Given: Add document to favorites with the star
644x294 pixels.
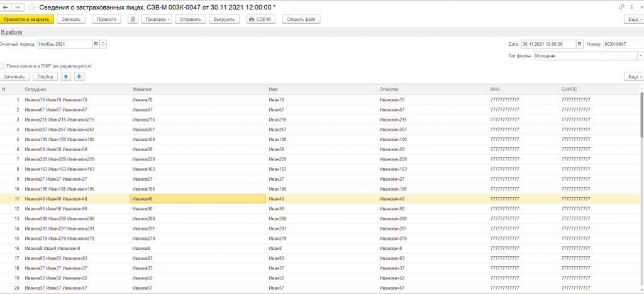Looking at the screenshot, I should 31,8.
